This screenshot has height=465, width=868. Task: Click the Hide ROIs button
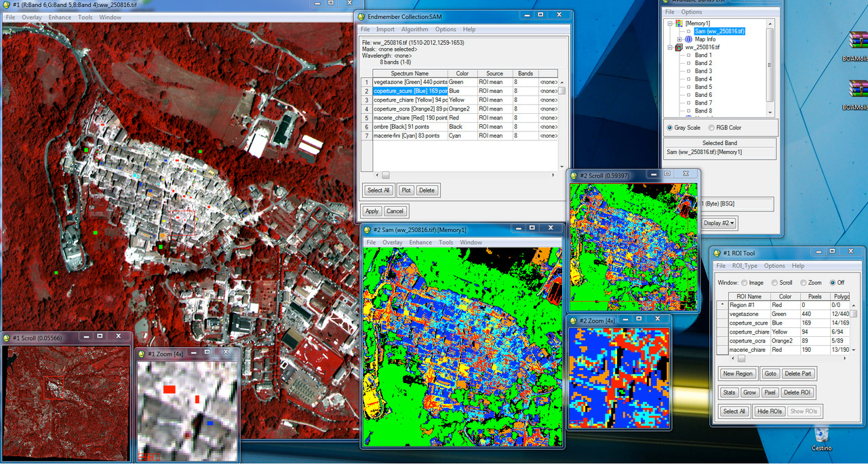(x=769, y=411)
